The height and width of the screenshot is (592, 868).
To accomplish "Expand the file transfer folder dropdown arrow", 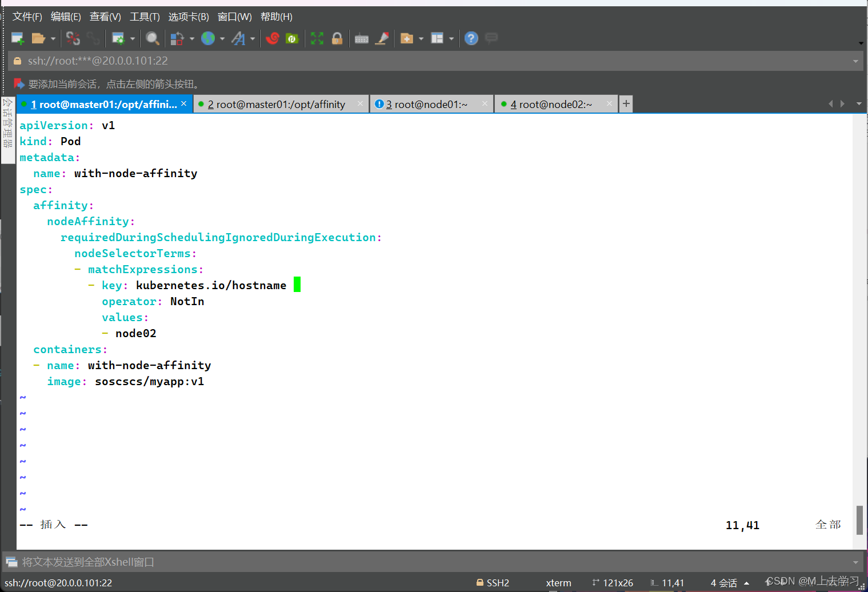I will click(421, 39).
